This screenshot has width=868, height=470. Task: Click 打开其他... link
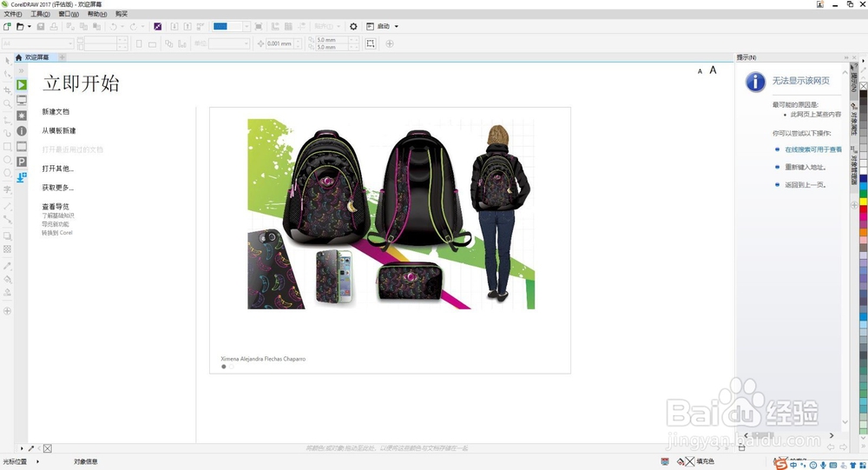click(57, 169)
